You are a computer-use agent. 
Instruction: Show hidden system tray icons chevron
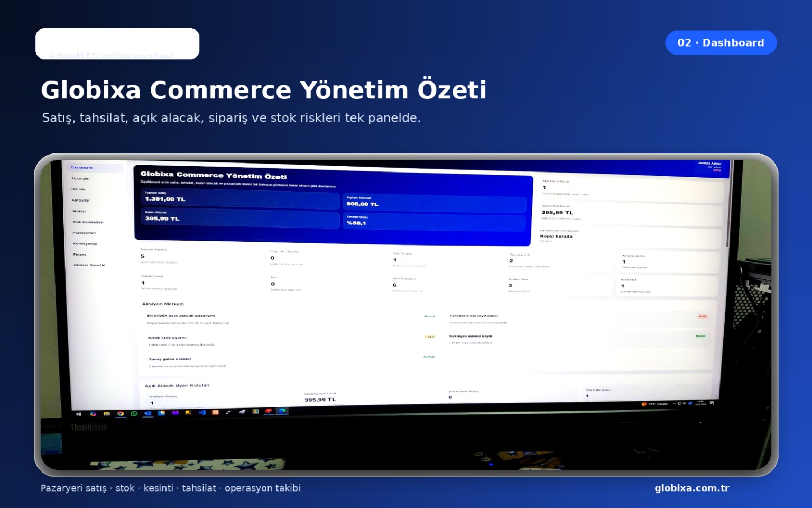click(674, 403)
